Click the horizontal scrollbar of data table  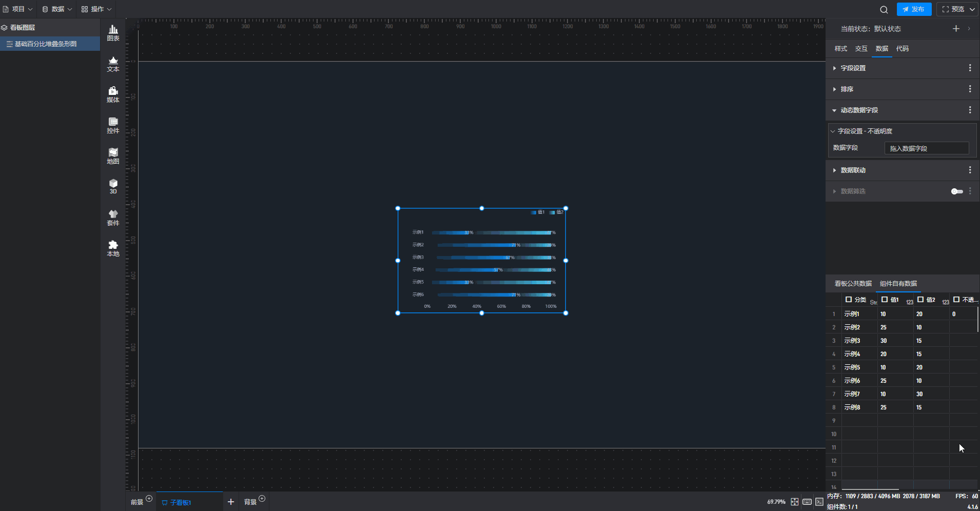click(x=870, y=489)
